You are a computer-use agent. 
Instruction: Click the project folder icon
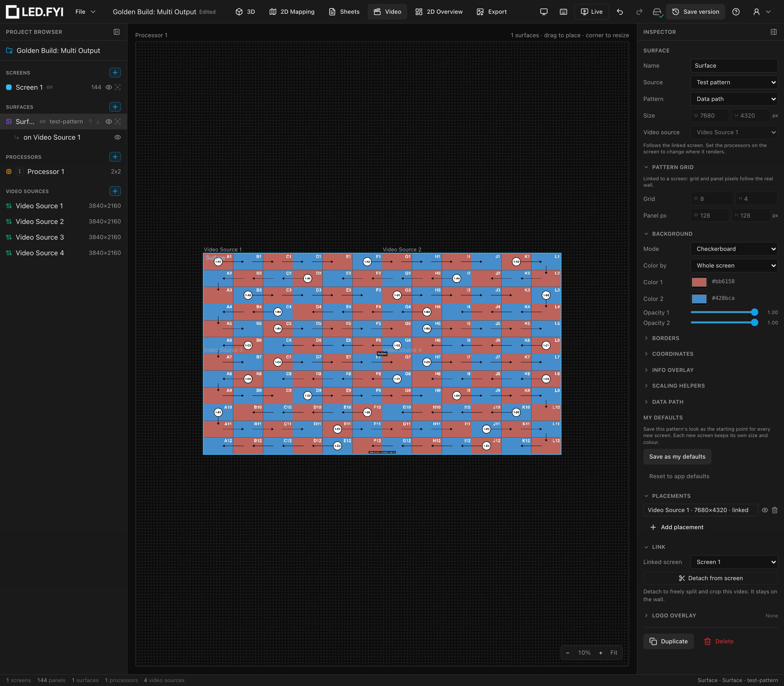(x=10, y=50)
